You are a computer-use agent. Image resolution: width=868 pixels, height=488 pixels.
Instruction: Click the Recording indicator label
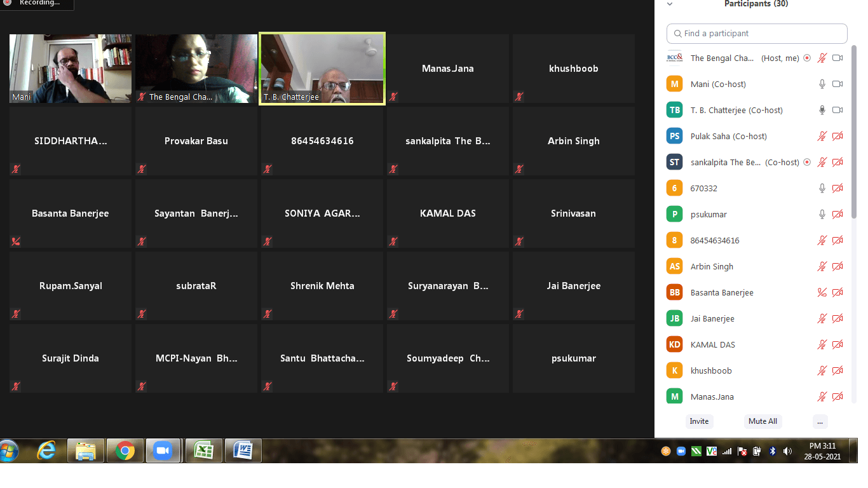(x=39, y=3)
